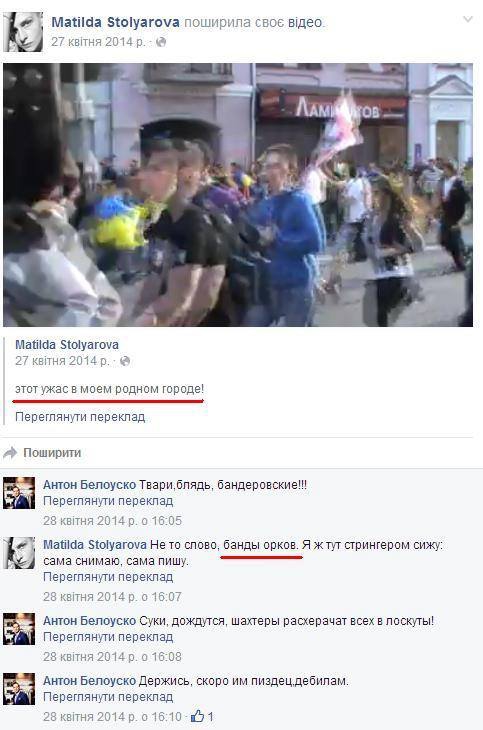The height and width of the screenshot is (730, 483).
Task: Click comment timestamp '28 квітня 2014 р. о 16:07'
Action: click(112, 596)
